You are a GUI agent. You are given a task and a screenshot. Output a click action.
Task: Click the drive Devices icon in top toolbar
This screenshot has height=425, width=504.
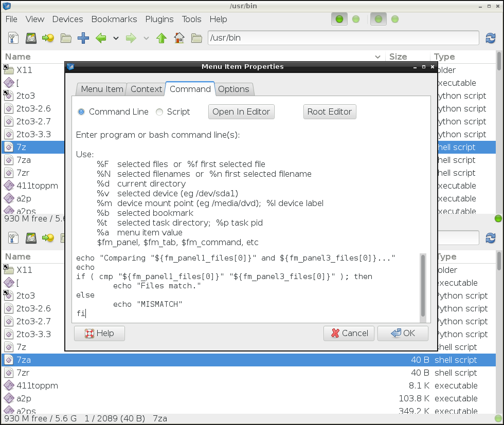[31, 38]
